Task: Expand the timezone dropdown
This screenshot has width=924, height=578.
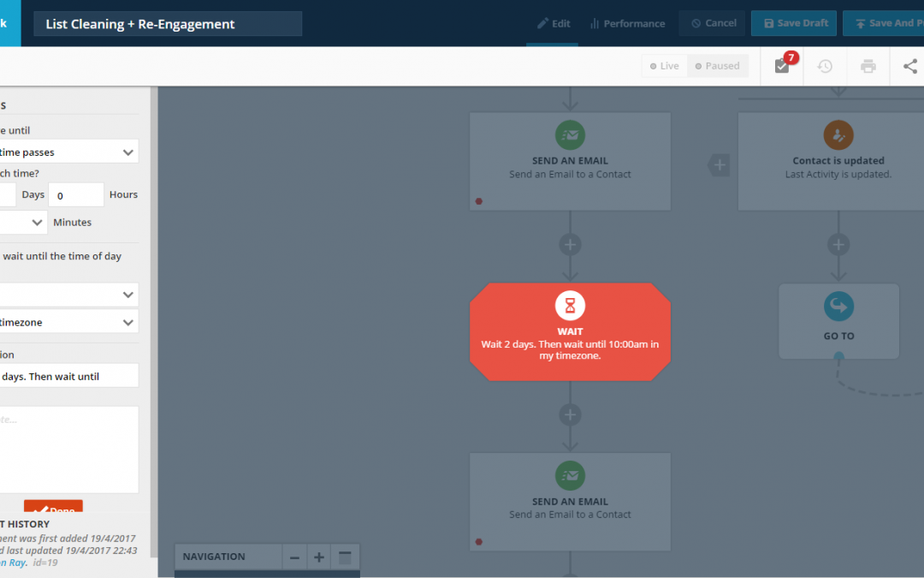Action: click(68, 322)
